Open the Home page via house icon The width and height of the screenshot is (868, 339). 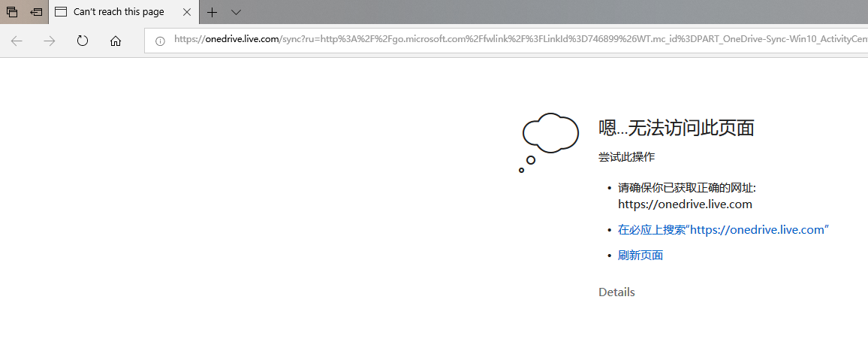coord(115,41)
